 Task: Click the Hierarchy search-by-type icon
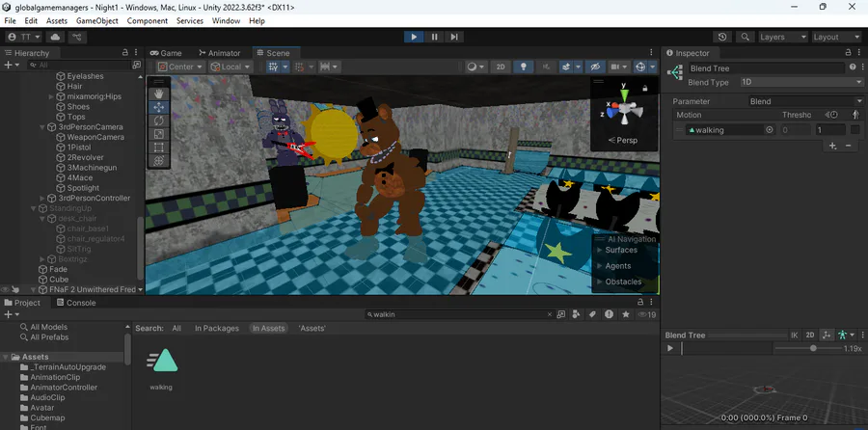pyautogui.click(x=136, y=65)
